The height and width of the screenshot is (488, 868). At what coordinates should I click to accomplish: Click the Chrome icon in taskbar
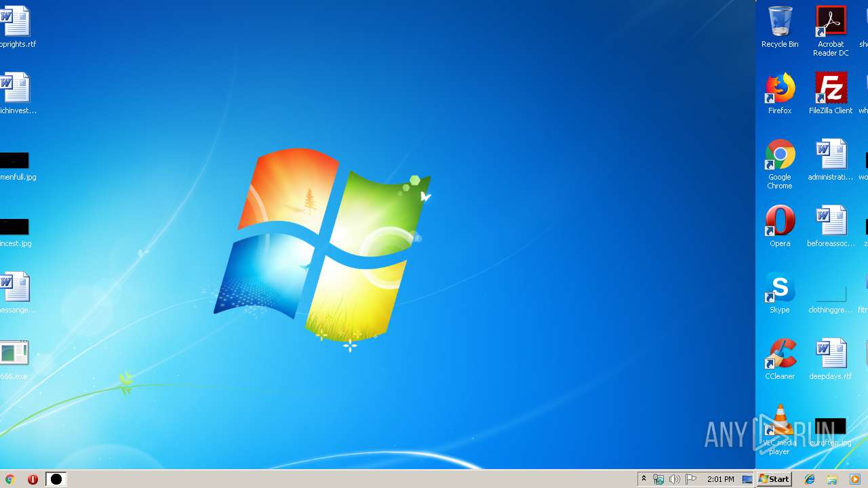pyautogui.click(x=10, y=479)
